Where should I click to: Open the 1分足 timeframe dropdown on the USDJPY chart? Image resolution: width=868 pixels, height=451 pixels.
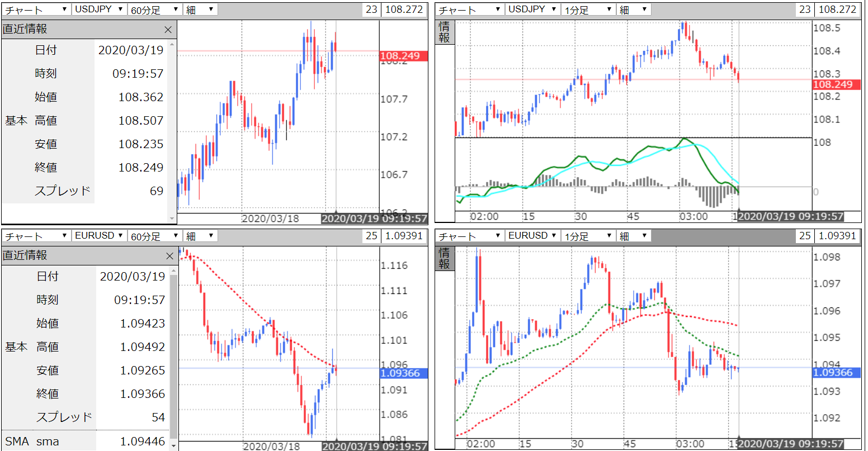tap(588, 10)
